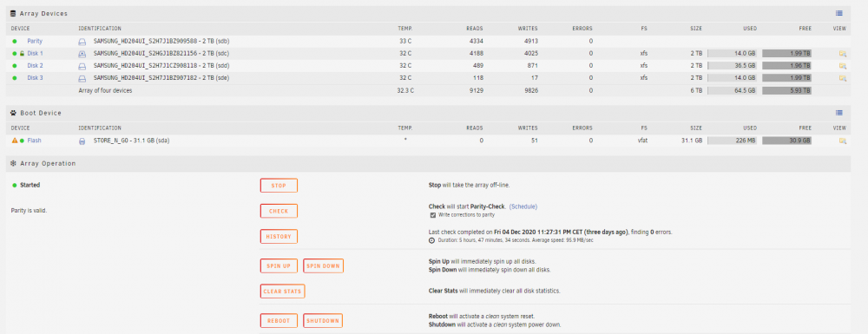Image resolution: width=868 pixels, height=334 pixels.
Task: Click the 'Parity is valid.' status text
Action: coord(29,211)
